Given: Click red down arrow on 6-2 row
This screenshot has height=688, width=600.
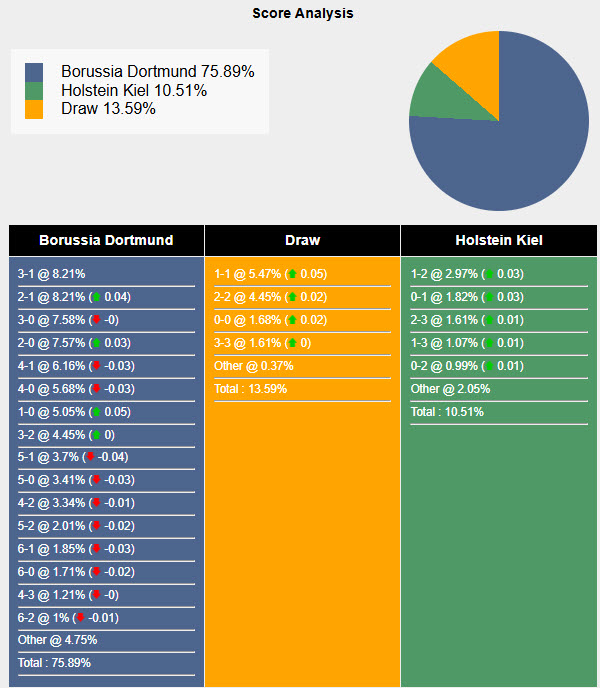Looking at the screenshot, I should [x=80, y=617].
